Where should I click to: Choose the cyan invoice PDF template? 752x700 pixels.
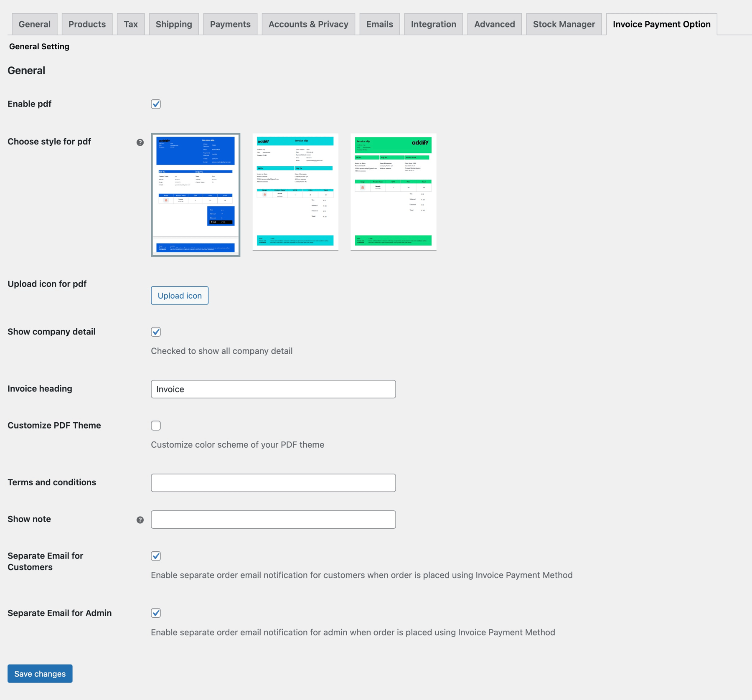(x=295, y=191)
